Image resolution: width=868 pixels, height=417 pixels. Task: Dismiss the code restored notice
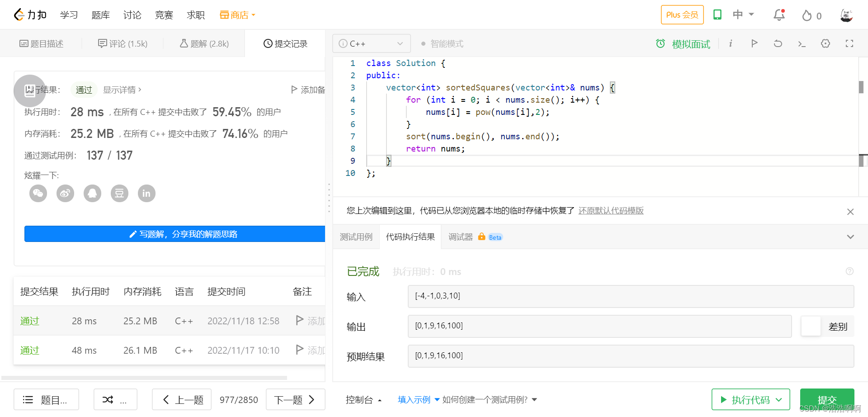[x=850, y=212]
